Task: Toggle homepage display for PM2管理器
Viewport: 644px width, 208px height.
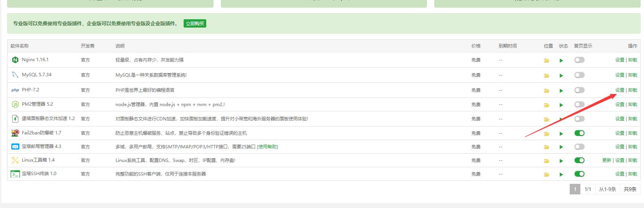Action: [x=579, y=104]
